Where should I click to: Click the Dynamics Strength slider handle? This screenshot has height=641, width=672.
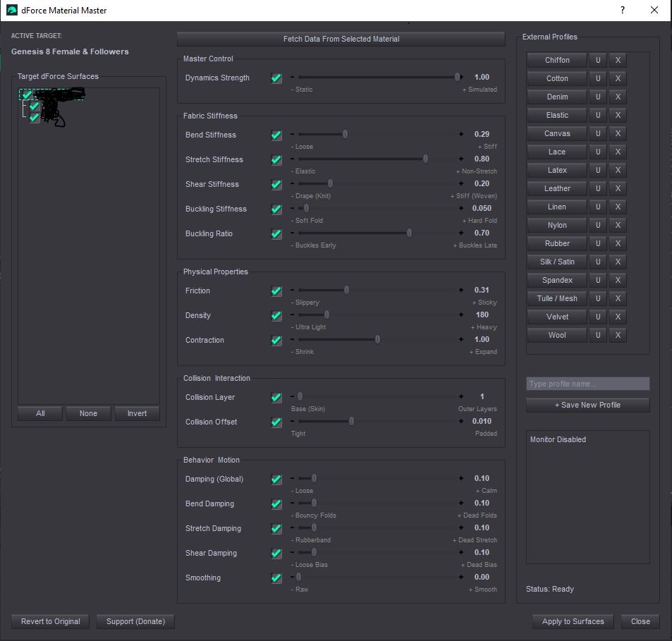tap(458, 77)
